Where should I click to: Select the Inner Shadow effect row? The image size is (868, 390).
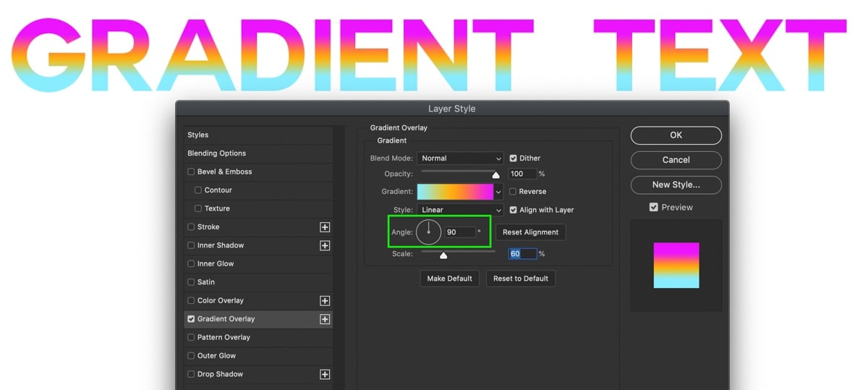[x=259, y=245]
